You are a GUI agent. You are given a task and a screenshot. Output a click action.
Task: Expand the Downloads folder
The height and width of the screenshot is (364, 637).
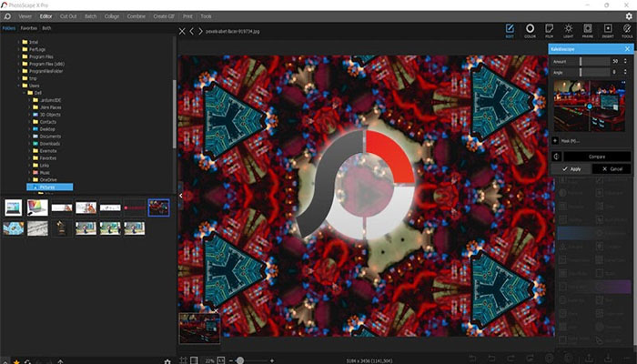[x=29, y=144]
